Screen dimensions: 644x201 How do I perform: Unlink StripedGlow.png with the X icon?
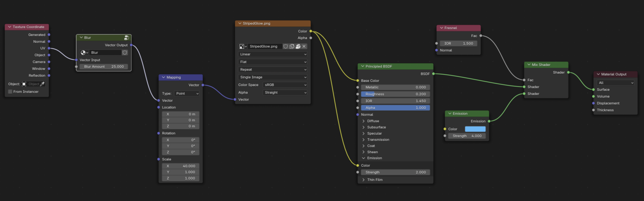pyautogui.click(x=304, y=46)
